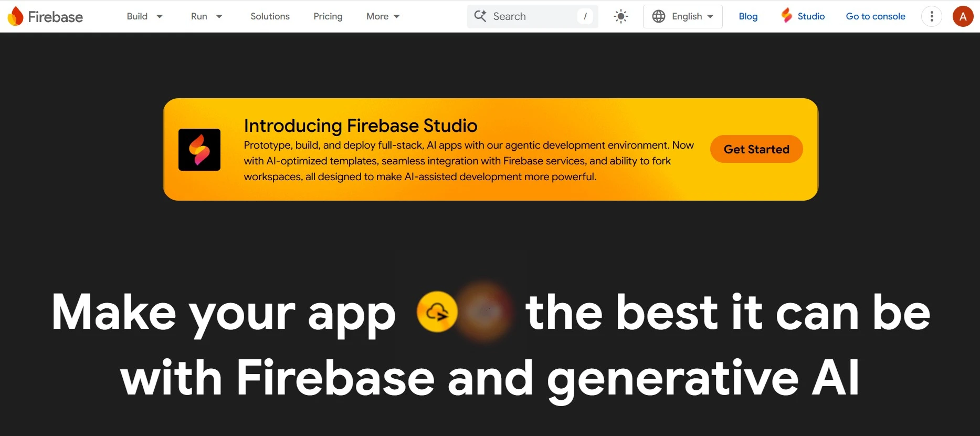This screenshot has height=436, width=980.
Task: Click the Firebase Studio logo in banner
Action: 199,150
